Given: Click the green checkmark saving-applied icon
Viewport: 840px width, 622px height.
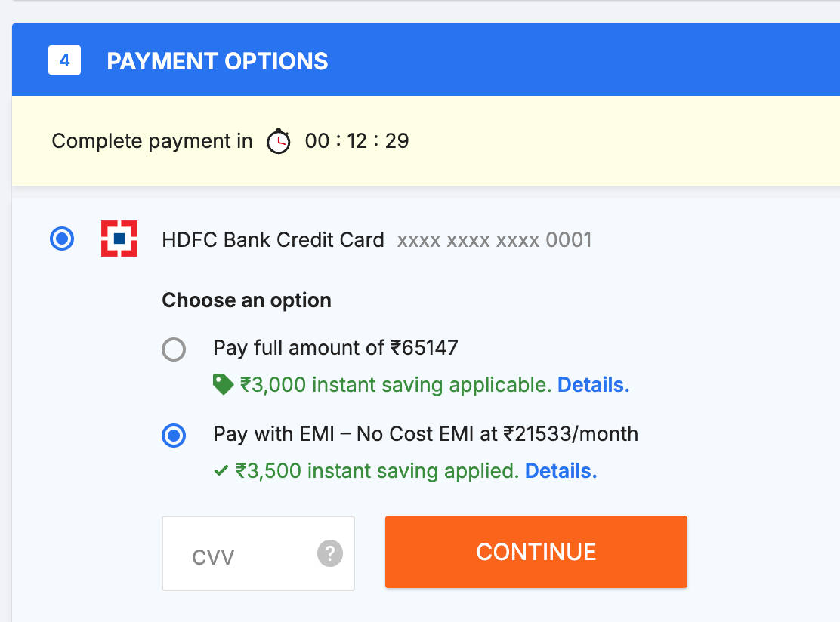Looking at the screenshot, I should click(221, 471).
